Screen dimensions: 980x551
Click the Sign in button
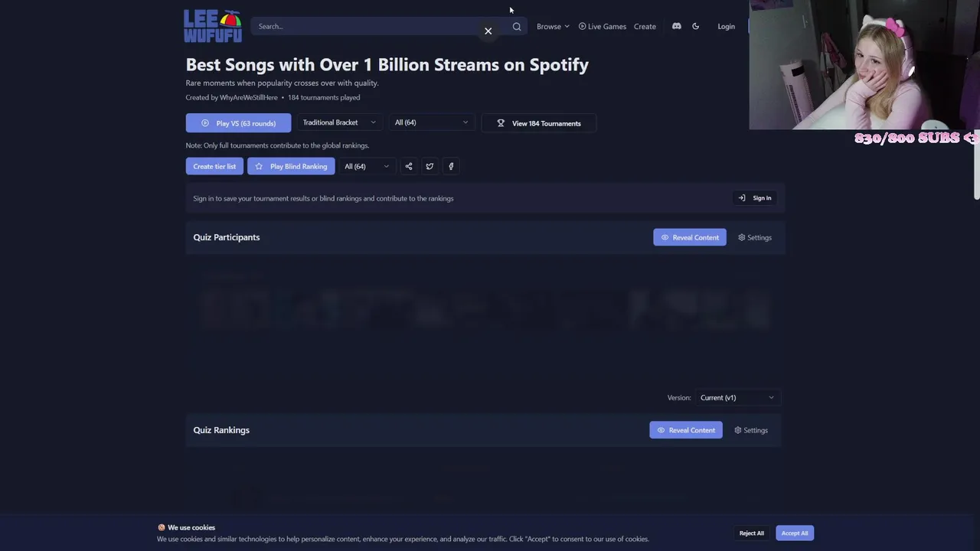(754, 198)
